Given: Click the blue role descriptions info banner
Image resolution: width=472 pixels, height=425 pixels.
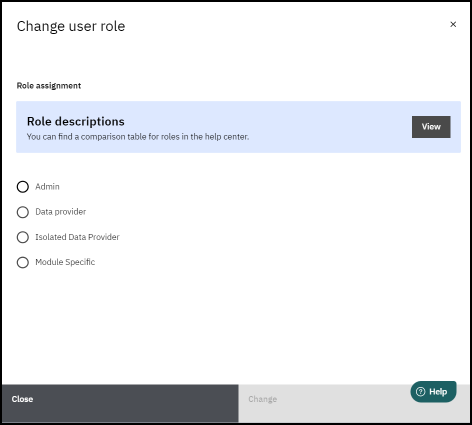Looking at the screenshot, I should pos(238,127).
